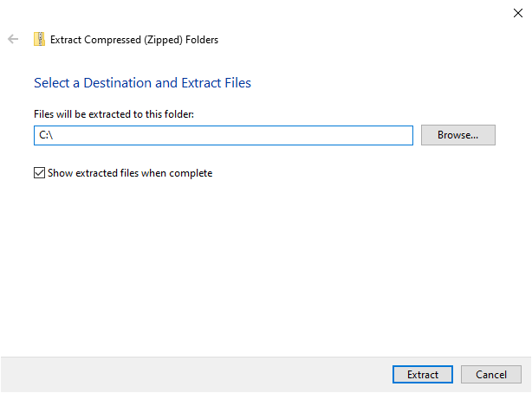Click the 'Select a Destination and Extract Files' heading
Image resolution: width=532 pixels, height=393 pixels.
[x=142, y=83]
